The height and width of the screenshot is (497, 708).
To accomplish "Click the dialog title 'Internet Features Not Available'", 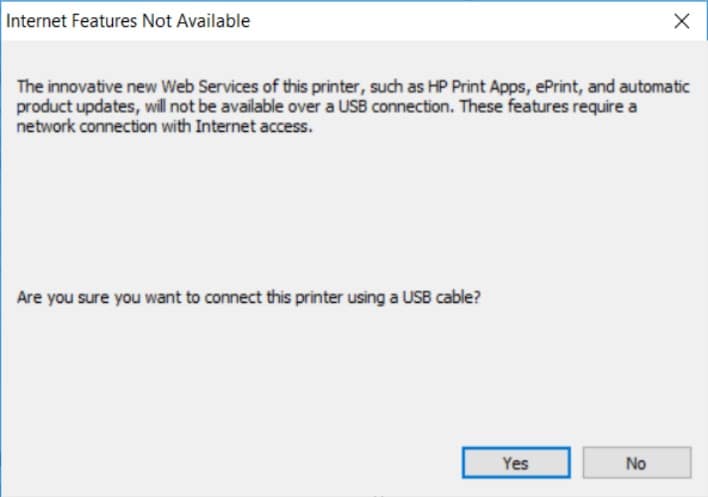I will (128, 21).
